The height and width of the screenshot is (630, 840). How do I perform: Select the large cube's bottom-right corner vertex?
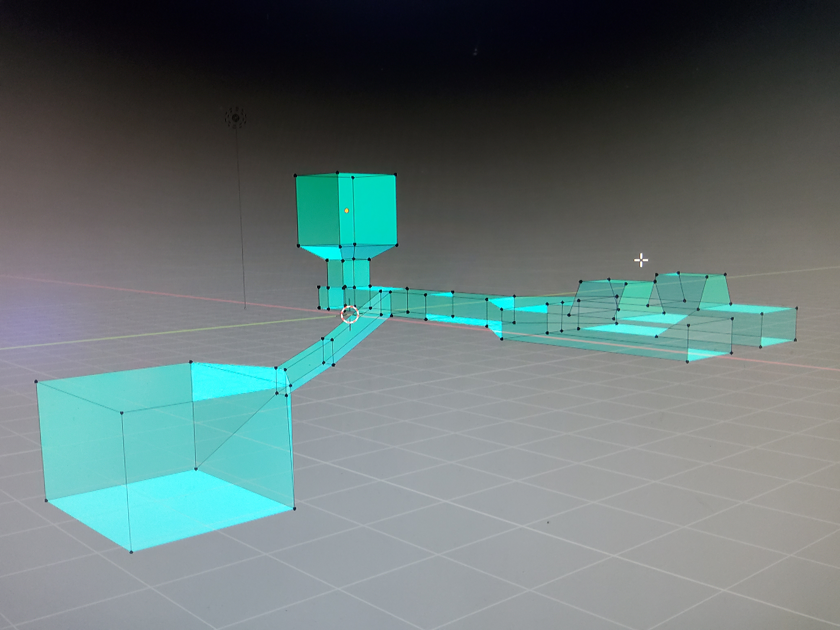(294, 509)
